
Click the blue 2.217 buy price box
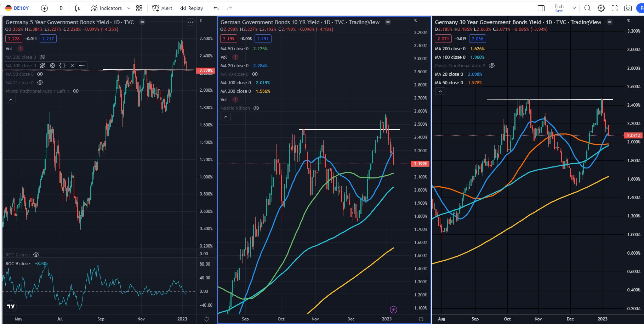click(x=48, y=39)
